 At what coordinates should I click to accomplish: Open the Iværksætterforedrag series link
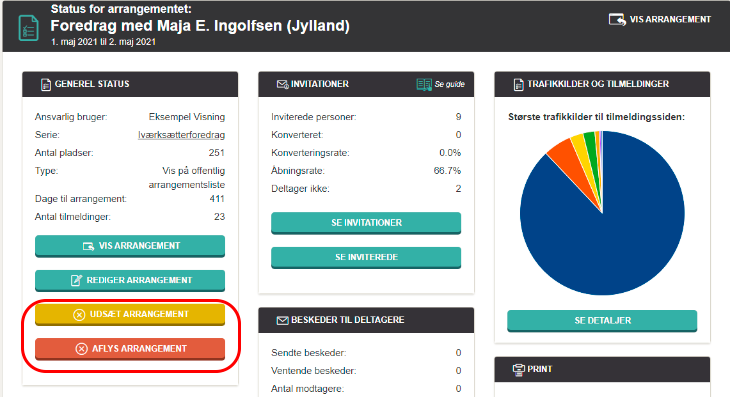pyautogui.click(x=182, y=135)
